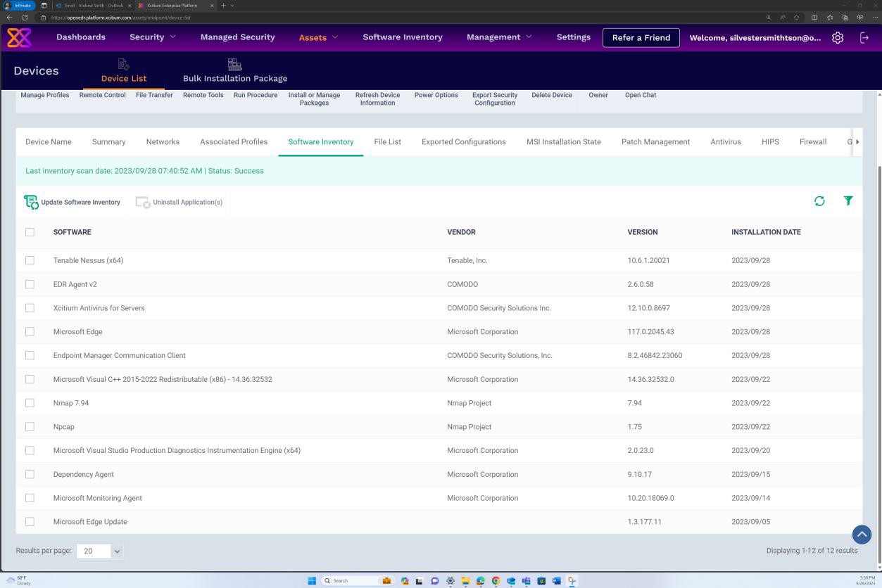882x588 pixels.
Task: Open the Assets dropdown menu
Action: pos(317,37)
